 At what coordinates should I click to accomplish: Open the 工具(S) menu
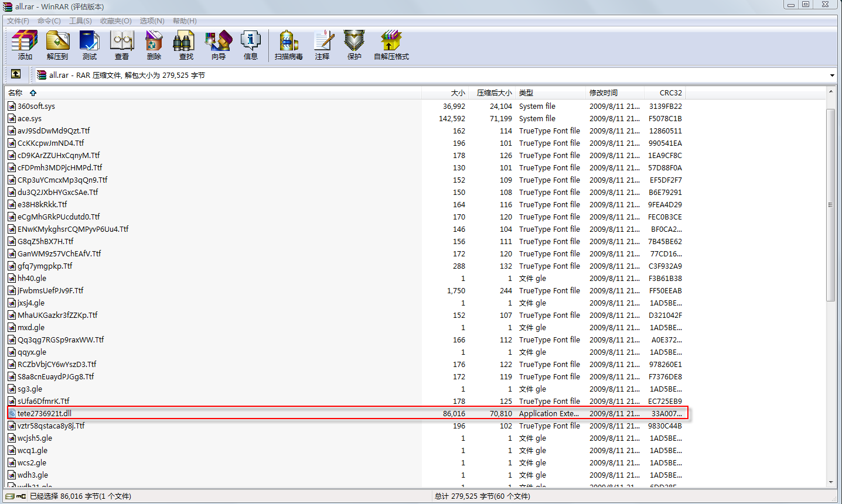81,20
